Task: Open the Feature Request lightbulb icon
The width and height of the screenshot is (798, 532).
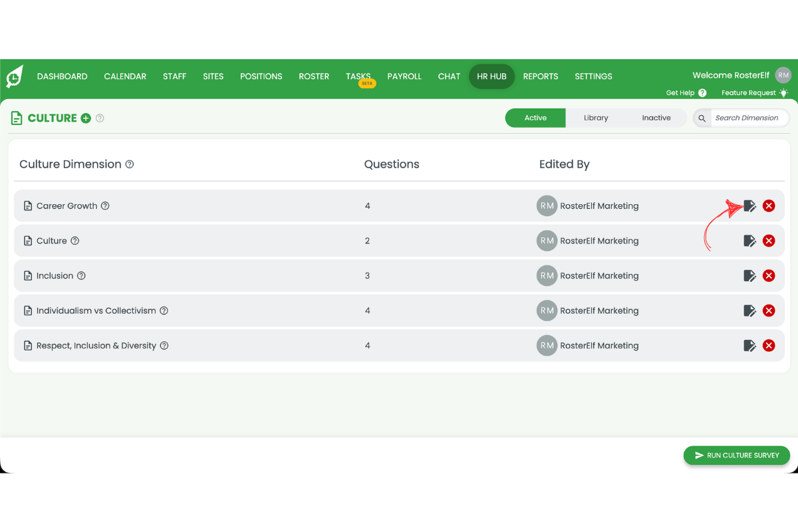Action: [783, 93]
